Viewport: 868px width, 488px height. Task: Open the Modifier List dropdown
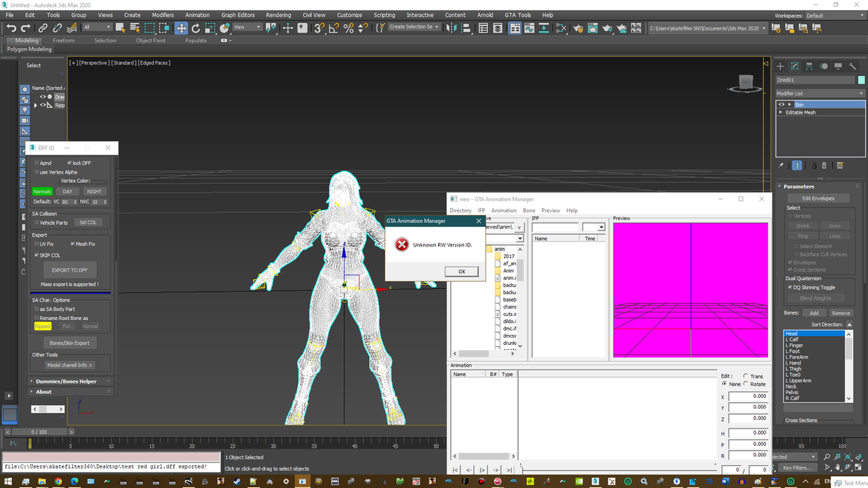click(821, 93)
